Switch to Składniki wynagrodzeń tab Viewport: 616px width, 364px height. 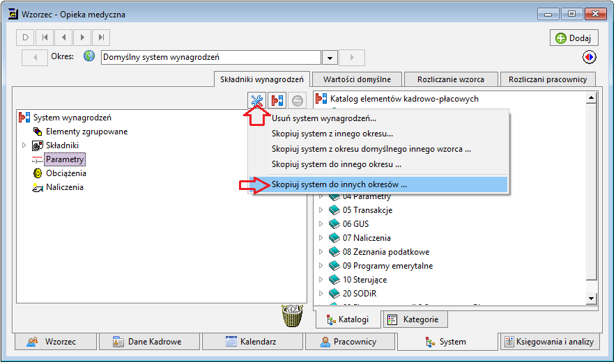click(x=262, y=79)
